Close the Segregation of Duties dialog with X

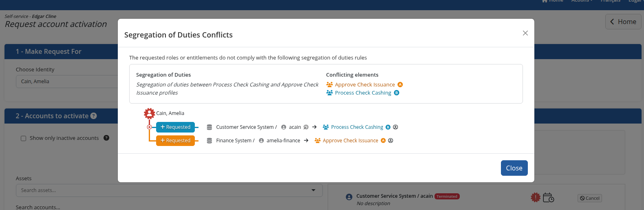pos(525,33)
